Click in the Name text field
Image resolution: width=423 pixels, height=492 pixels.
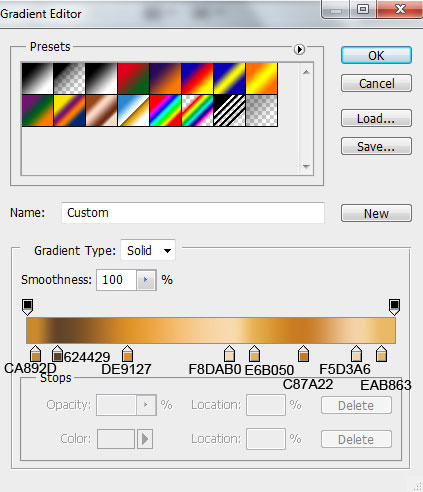(x=193, y=213)
